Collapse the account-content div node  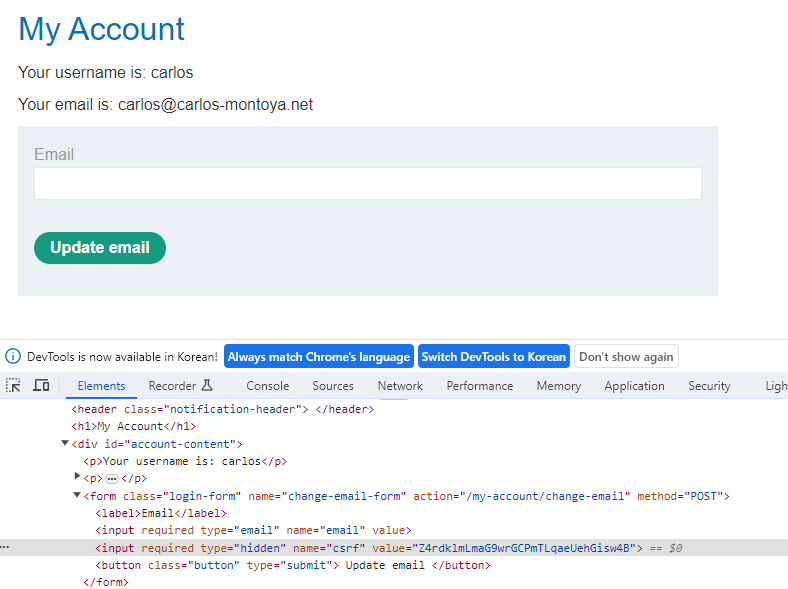coord(65,443)
